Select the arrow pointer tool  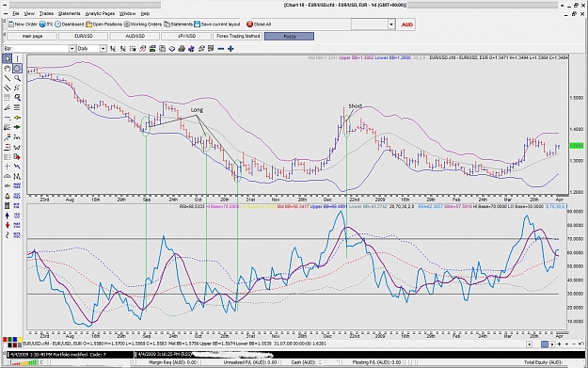point(8,59)
